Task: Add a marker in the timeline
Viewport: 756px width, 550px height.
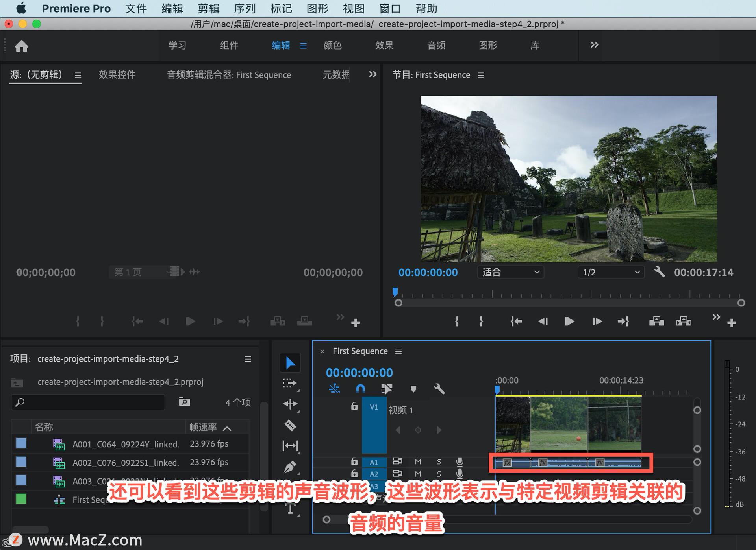Action: (x=413, y=389)
